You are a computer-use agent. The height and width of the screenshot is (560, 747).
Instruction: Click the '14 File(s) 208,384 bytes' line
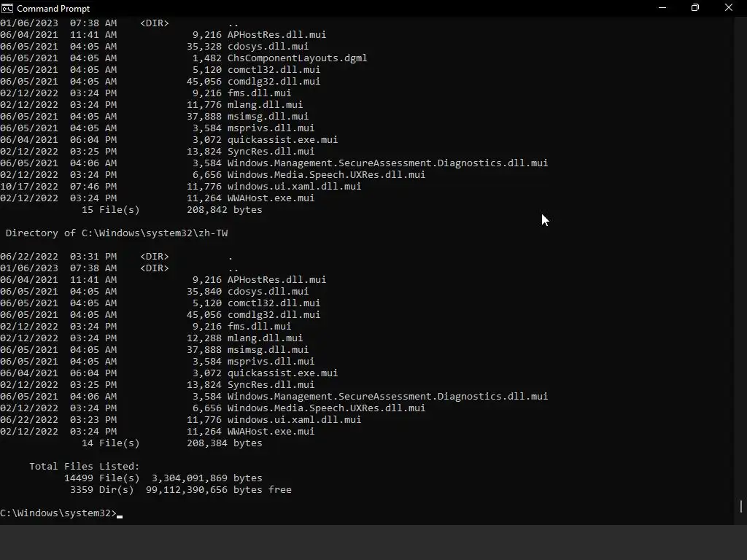coord(171,443)
